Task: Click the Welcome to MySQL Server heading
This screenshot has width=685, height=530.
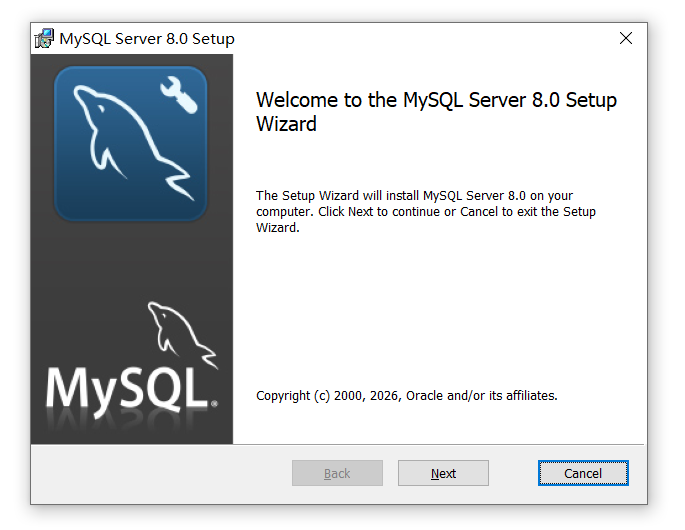Action: pos(436,112)
